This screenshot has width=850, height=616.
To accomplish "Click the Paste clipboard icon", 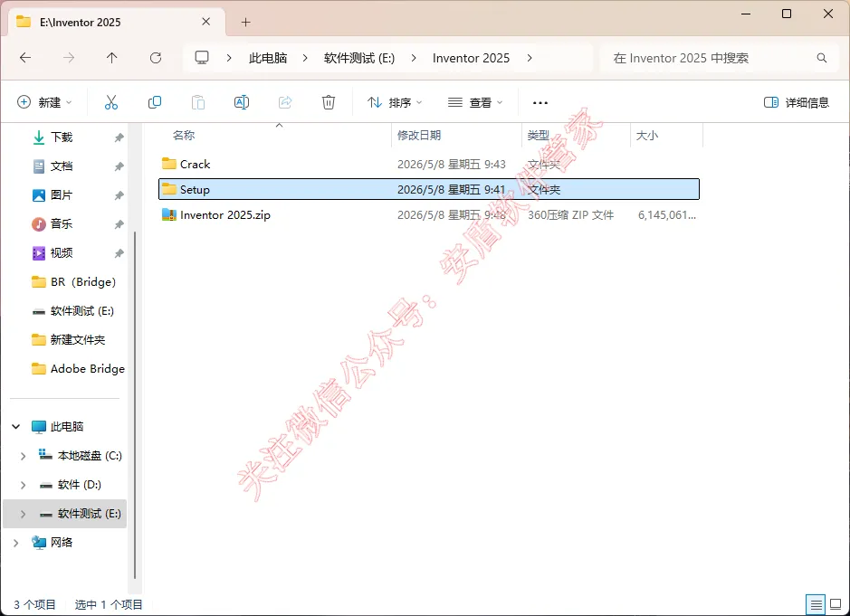I will pyautogui.click(x=198, y=102).
